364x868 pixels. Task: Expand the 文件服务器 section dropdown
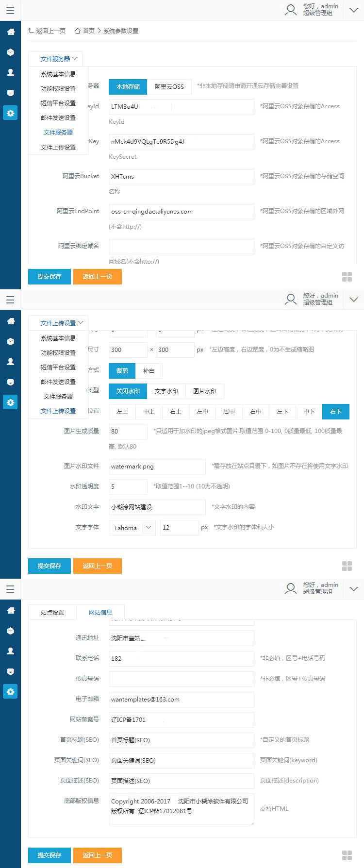click(55, 59)
